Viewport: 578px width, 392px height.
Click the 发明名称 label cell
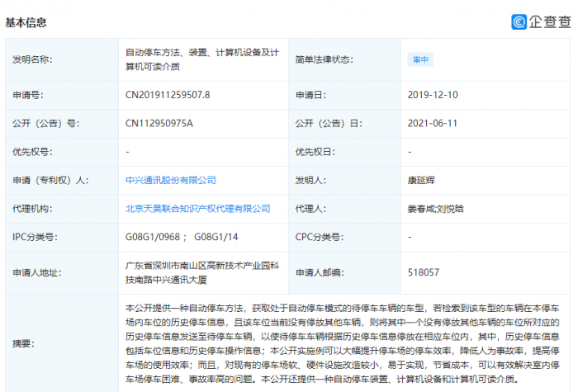click(x=62, y=59)
